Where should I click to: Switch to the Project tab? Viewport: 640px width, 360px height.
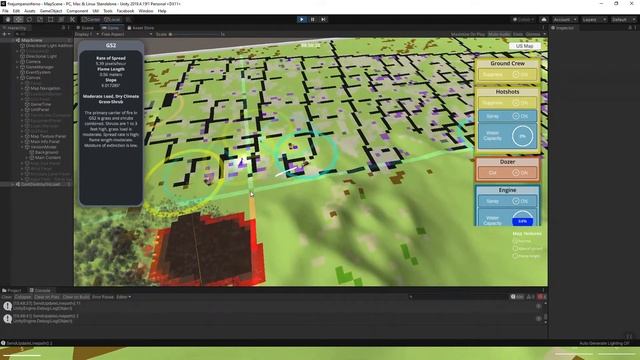[12, 290]
